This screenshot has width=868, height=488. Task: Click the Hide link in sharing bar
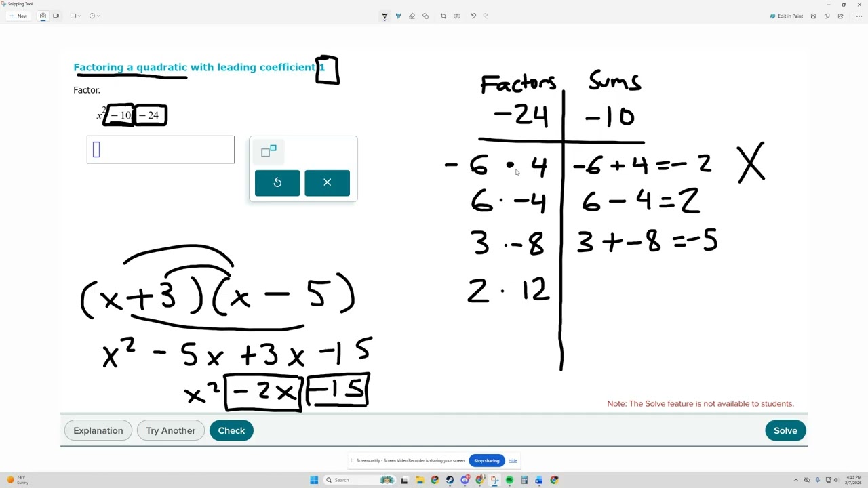tap(513, 461)
